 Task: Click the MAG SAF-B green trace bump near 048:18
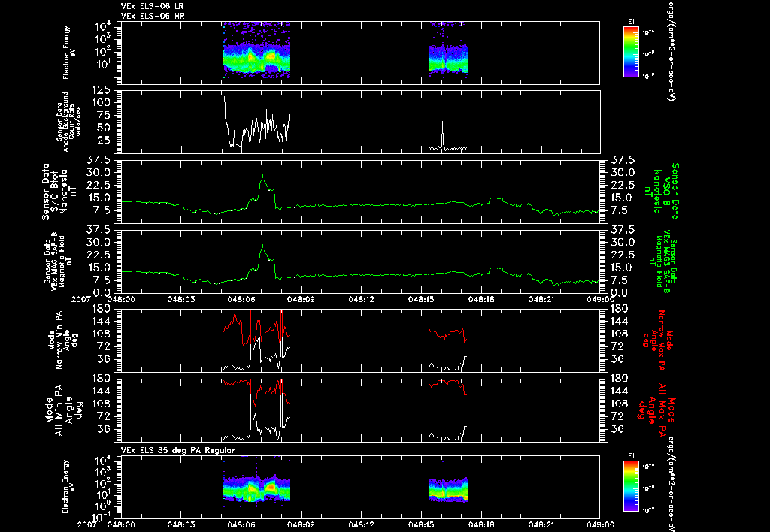pos(496,268)
